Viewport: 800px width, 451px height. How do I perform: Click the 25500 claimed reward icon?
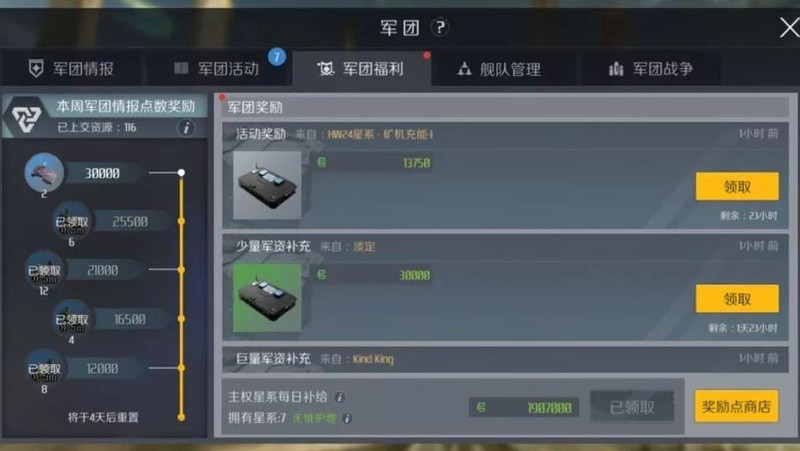point(71,221)
